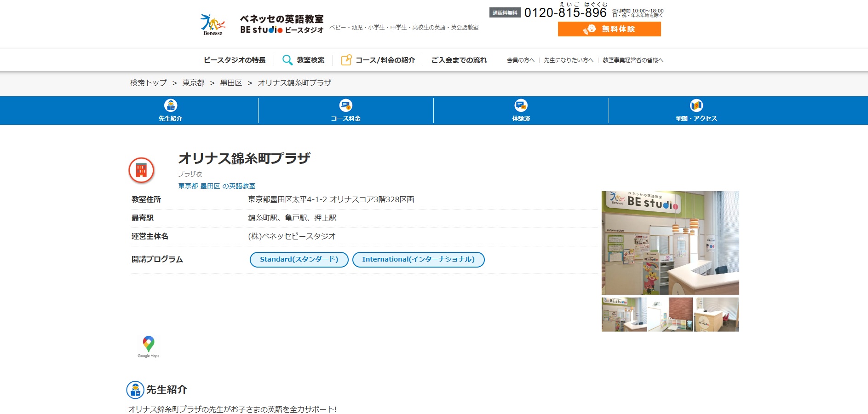Image resolution: width=868 pixels, height=414 pixels.
Task: Jump to コース料金 section tab
Action: click(346, 111)
